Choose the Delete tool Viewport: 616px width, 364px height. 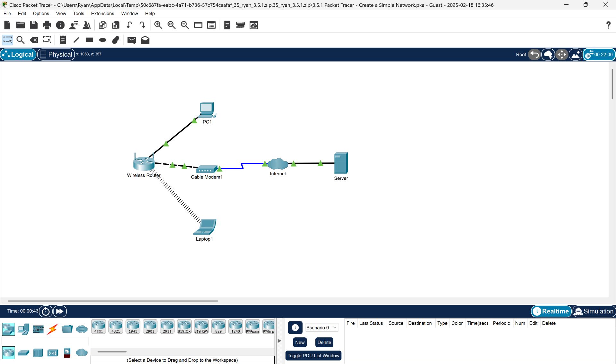(x=34, y=40)
